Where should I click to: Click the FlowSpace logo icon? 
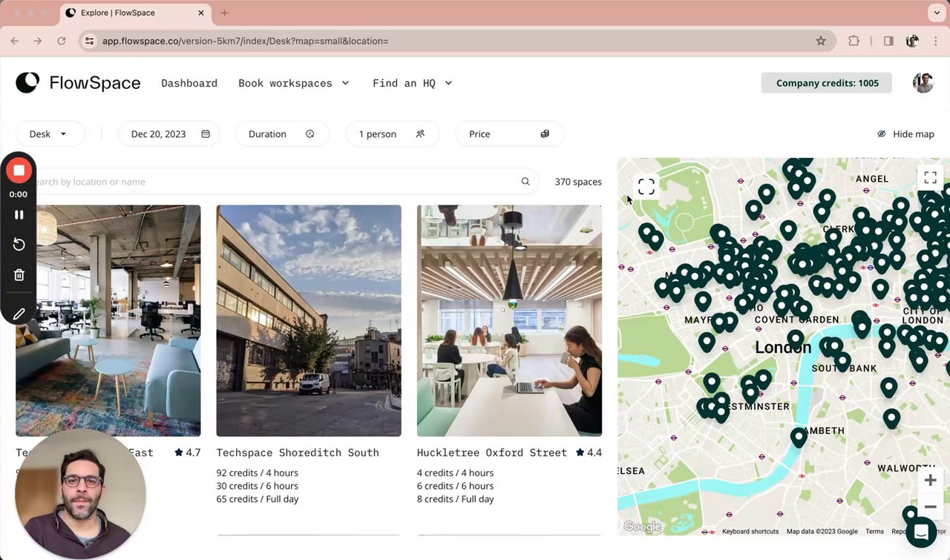coord(27,82)
